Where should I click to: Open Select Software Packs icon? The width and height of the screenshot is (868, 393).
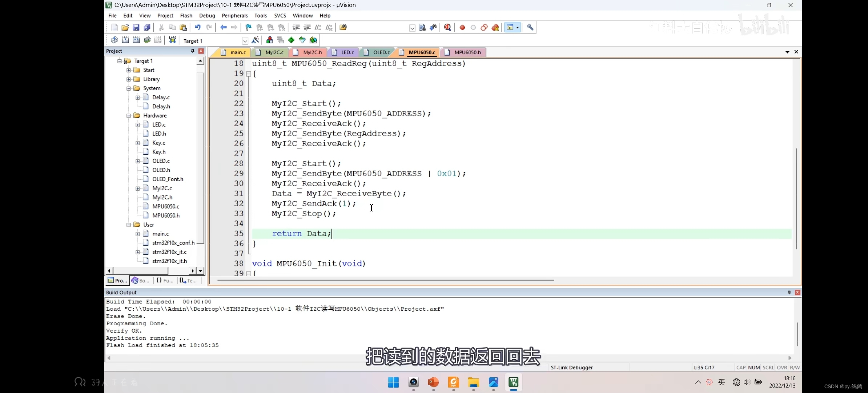pyautogui.click(x=302, y=40)
